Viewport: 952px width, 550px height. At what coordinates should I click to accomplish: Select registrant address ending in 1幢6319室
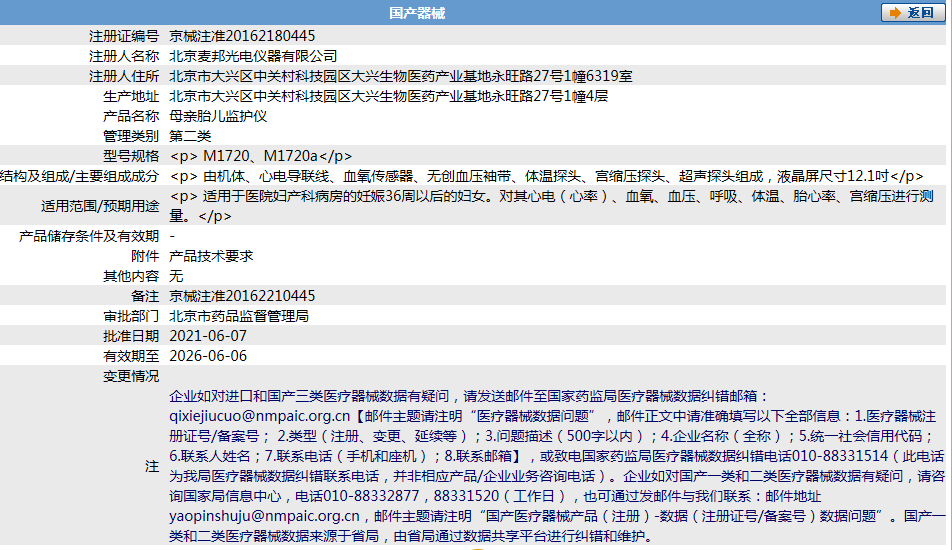tap(401, 76)
